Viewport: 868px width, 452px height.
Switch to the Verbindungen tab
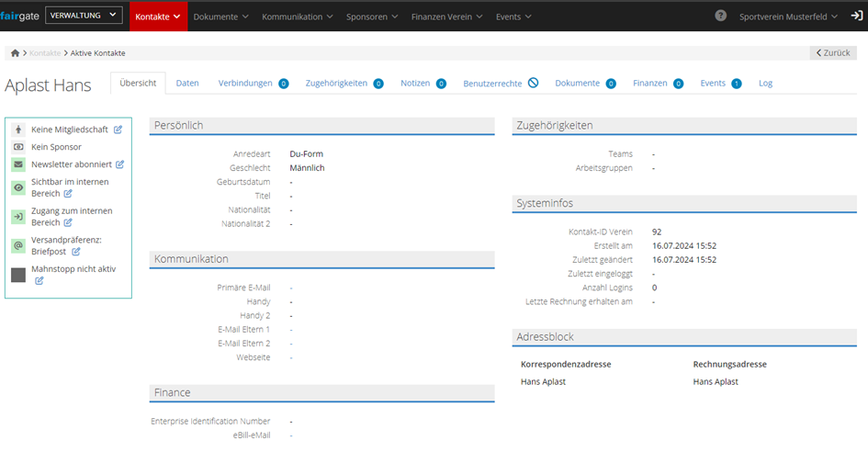tap(245, 84)
